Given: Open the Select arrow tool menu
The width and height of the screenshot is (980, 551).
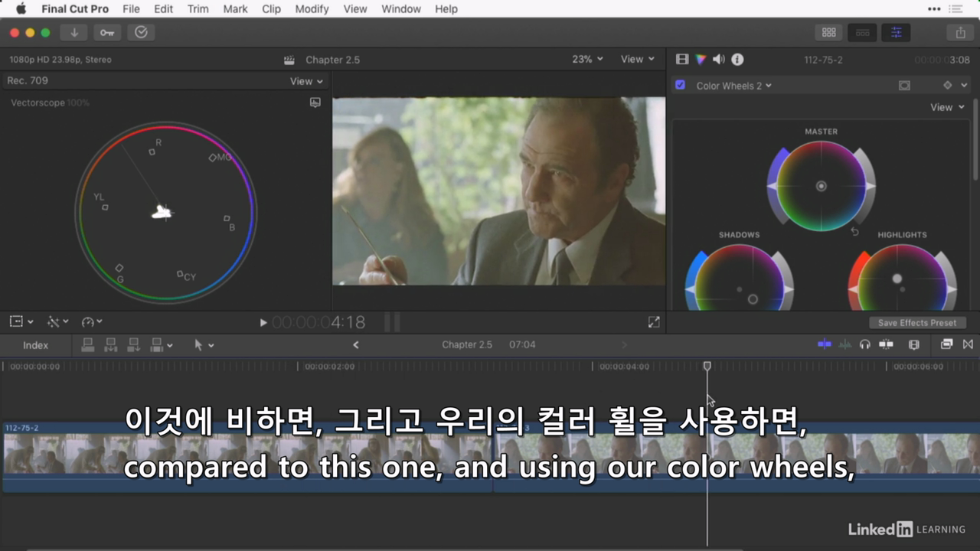Looking at the screenshot, I should click(204, 345).
